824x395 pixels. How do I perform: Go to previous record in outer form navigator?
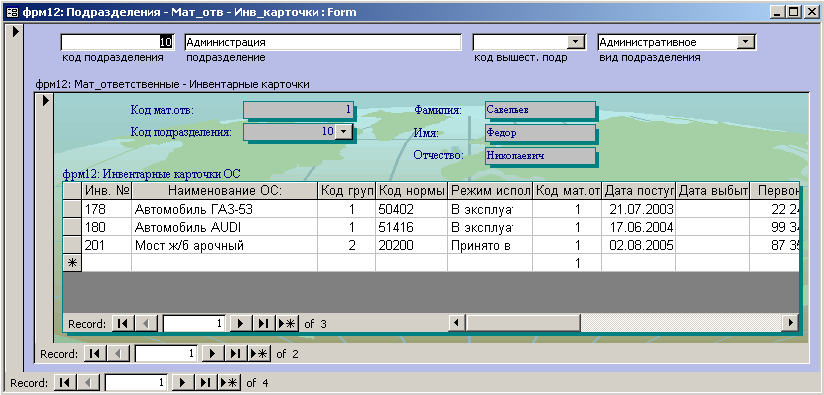[87, 382]
